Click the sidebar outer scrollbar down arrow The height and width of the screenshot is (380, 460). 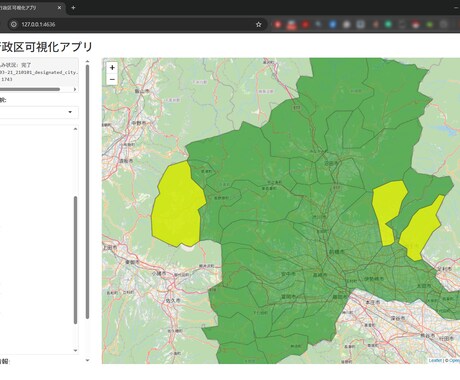pyautogui.click(x=87, y=360)
